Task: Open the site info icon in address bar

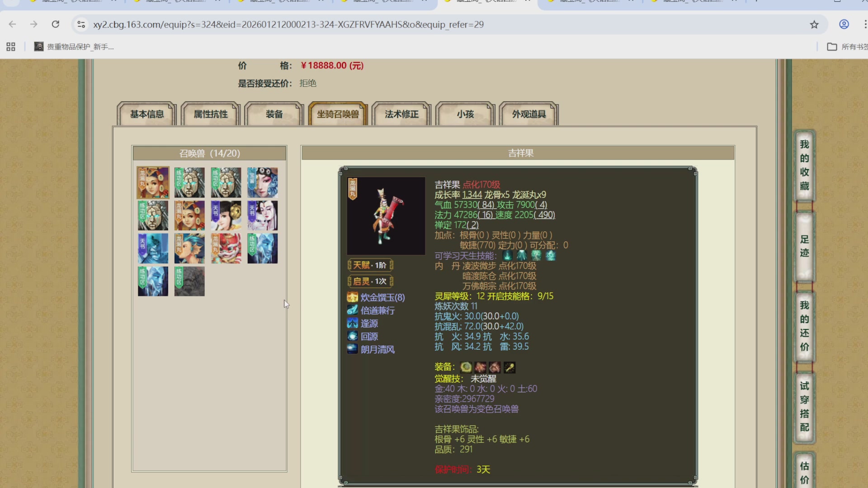Action: (81, 24)
